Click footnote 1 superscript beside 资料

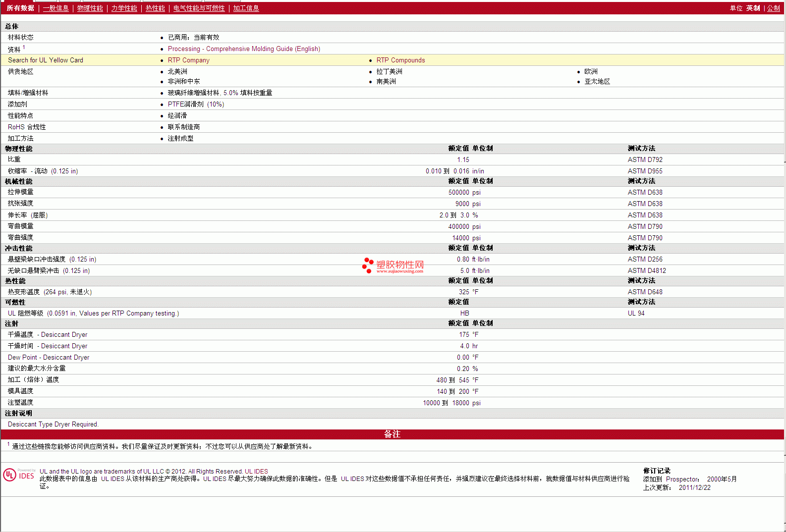[x=24, y=48]
